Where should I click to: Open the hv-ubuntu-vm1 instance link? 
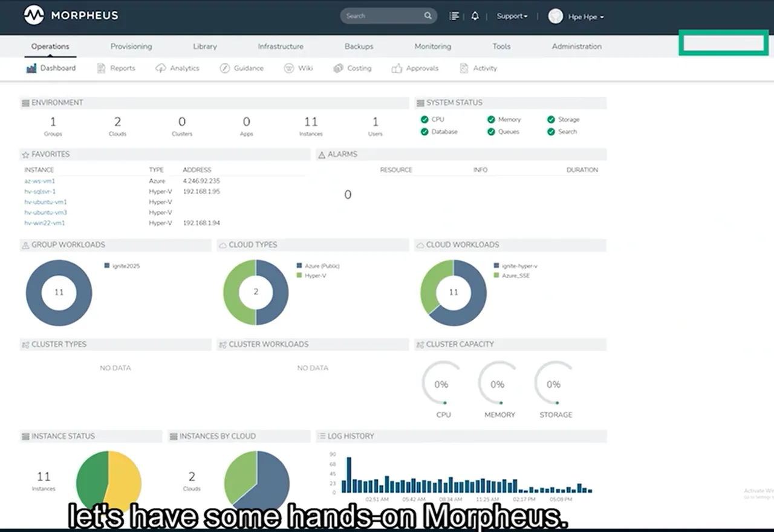[x=45, y=202]
